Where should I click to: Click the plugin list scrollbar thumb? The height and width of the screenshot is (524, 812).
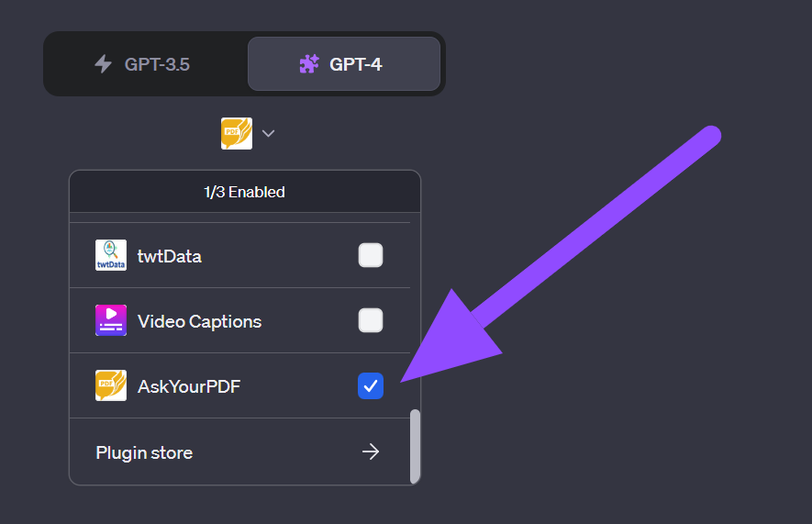[x=415, y=445]
